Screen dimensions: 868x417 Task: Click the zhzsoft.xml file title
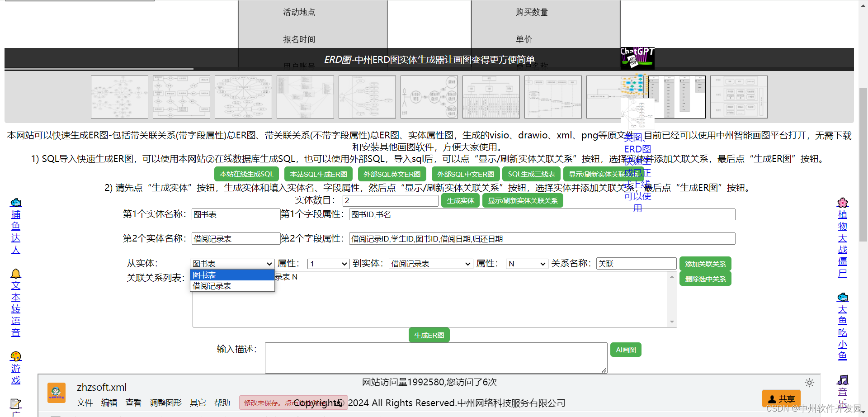102,387
